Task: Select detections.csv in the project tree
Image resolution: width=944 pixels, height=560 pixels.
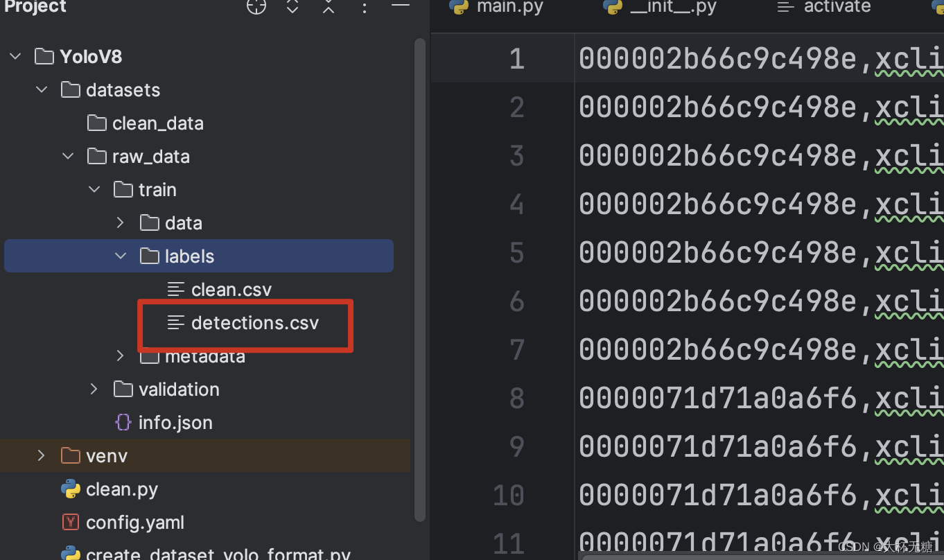Action: 254,323
